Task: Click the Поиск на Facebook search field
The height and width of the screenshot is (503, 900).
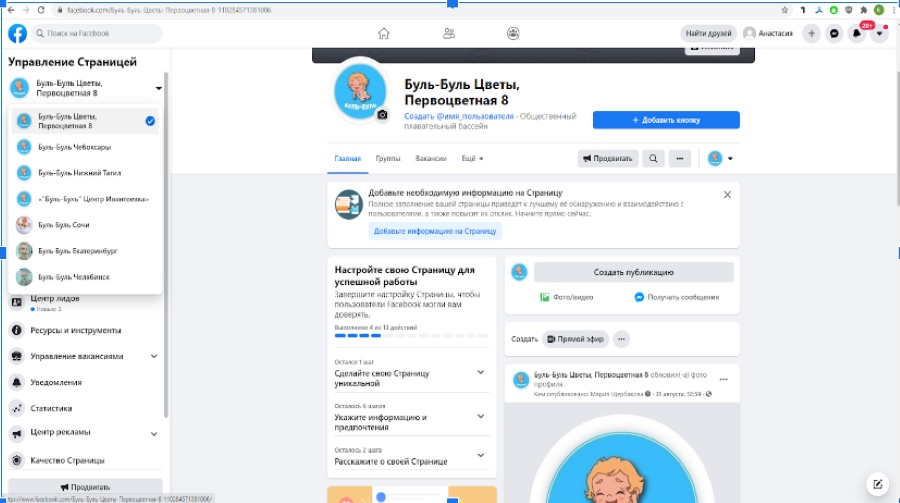Action: [96, 33]
